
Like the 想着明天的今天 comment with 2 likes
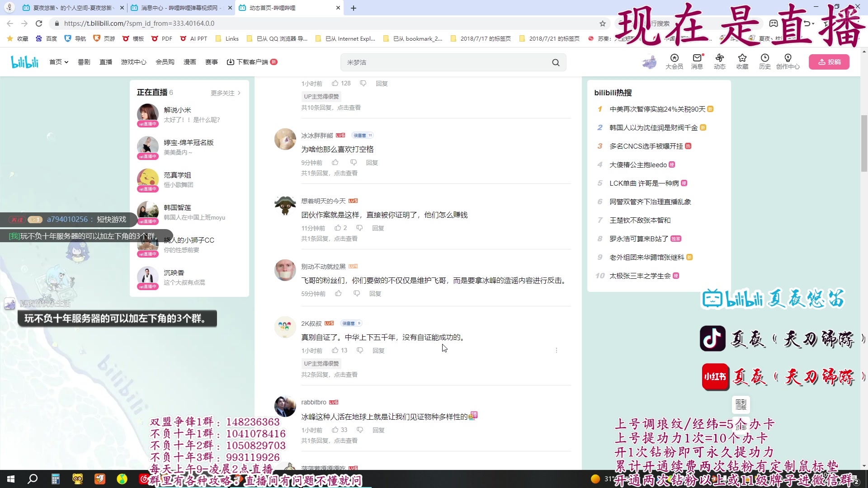(x=340, y=228)
